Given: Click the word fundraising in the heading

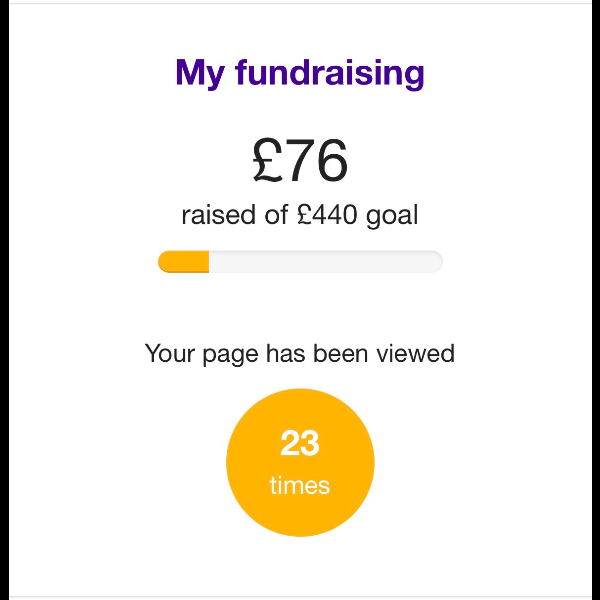Looking at the screenshot, I should pos(331,73).
